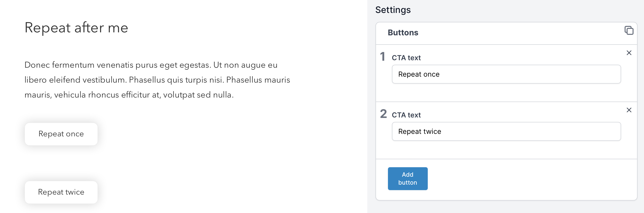Focus the 'Repeat once' CTA text field
This screenshot has height=213, width=644.
506,74
